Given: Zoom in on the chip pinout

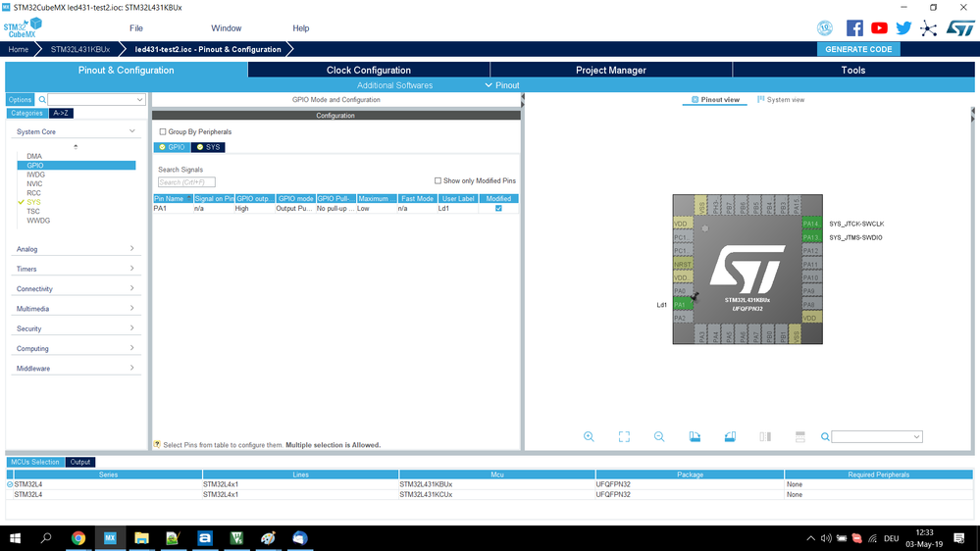Looking at the screenshot, I should [589, 436].
